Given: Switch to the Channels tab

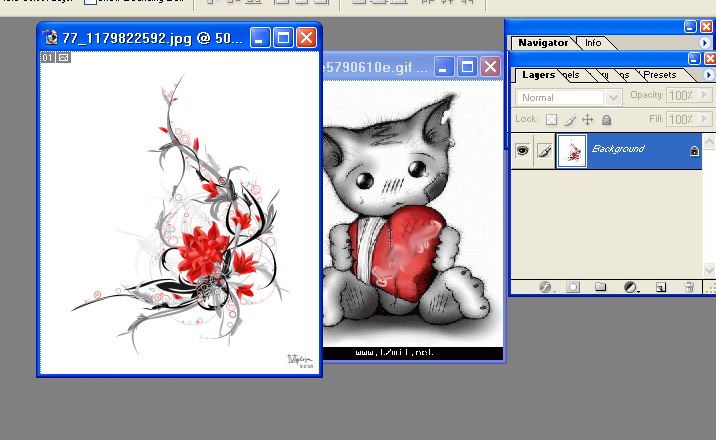Looking at the screenshot, I should (x=572, y=75).
